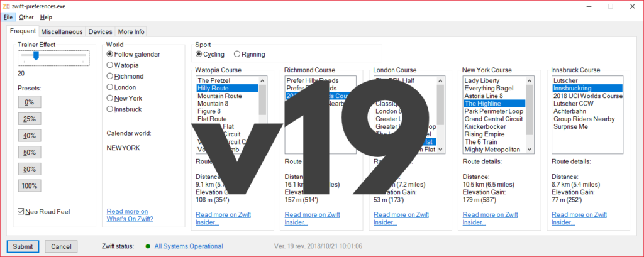Image resolution: width=644 pixels, height=257 pixels.
Task: Open Richmond Course Zwift Insider link
Action: click(312, 219)
